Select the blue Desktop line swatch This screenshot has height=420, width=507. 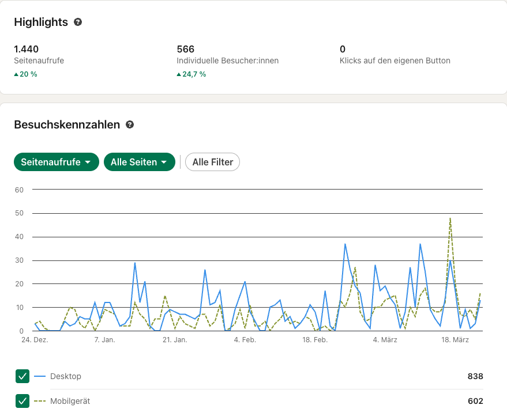(40, 376)
